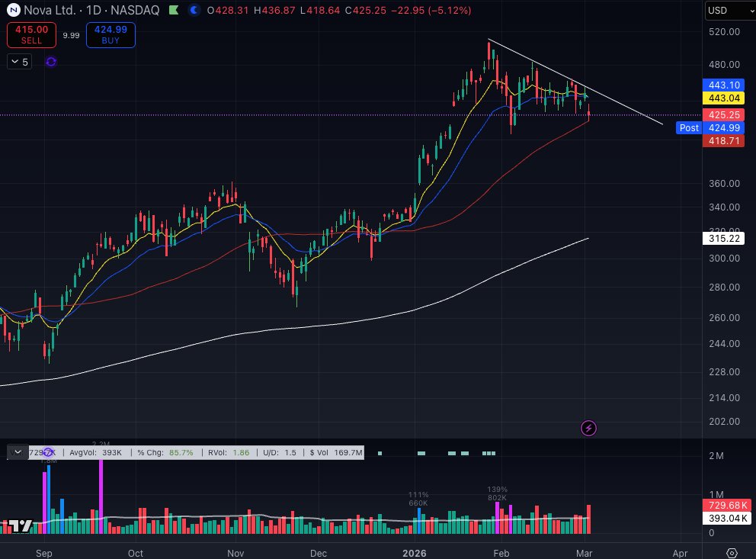Click the AvgVol: 393K legend value

tap(95, 452)
